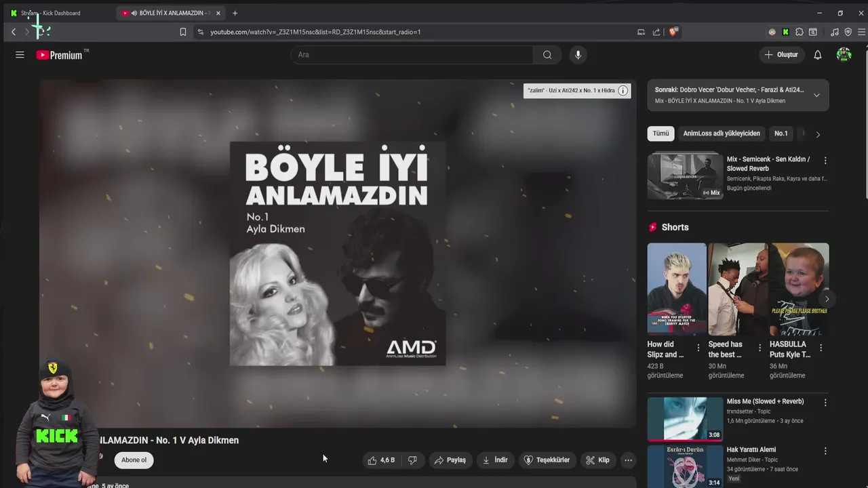Select the Tümü filter chip

pos(660,134)
